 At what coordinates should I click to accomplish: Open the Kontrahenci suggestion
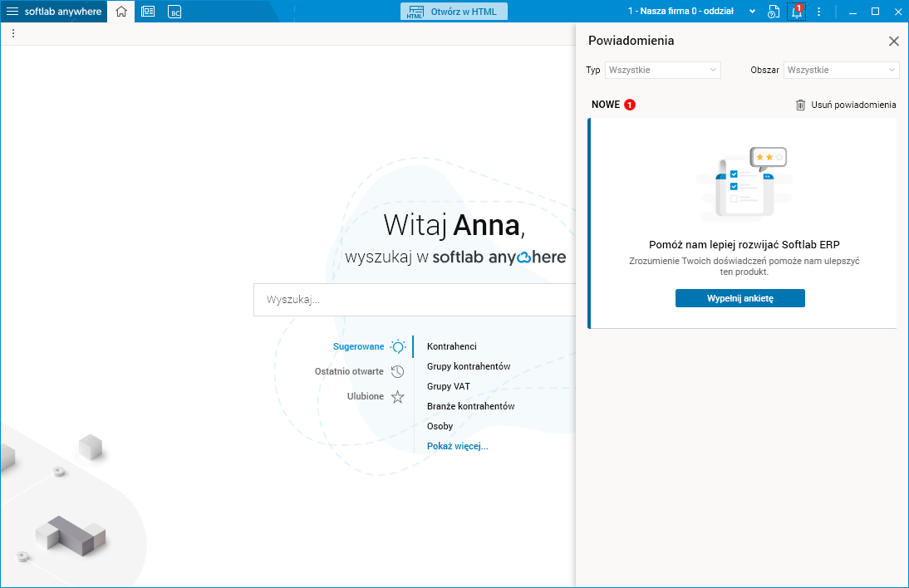[452, 346]
